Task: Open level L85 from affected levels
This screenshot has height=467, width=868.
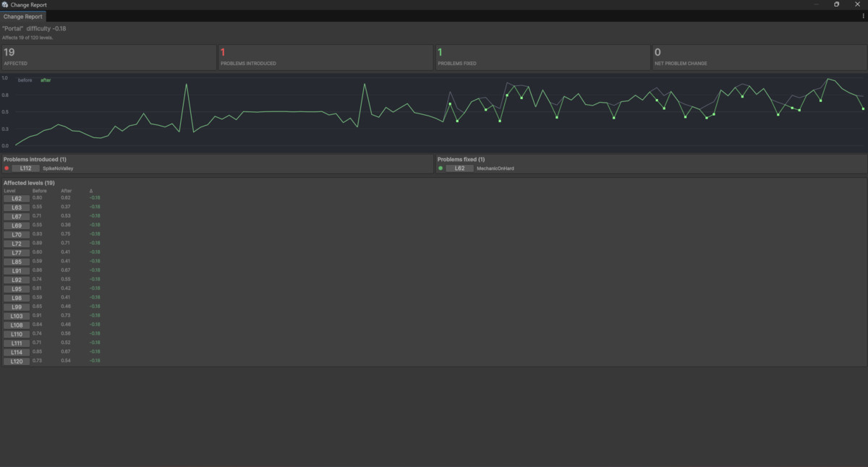Action: pos(17,262)
